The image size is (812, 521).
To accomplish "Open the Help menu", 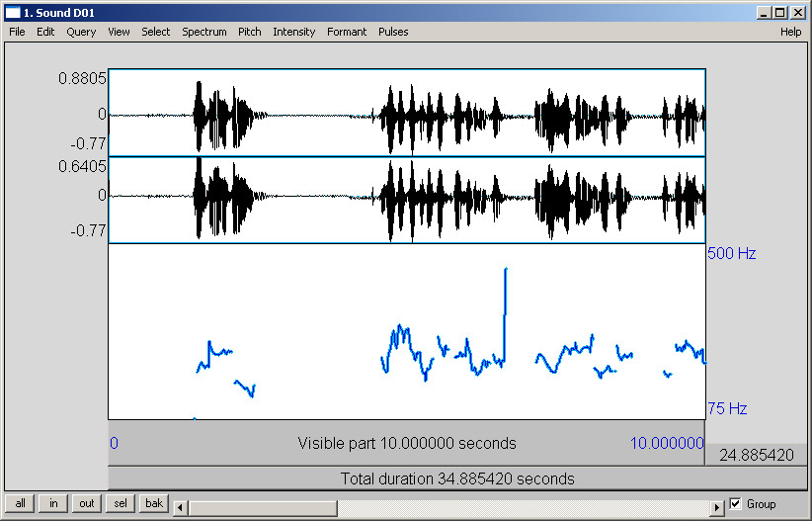I will tap(791, 32).
